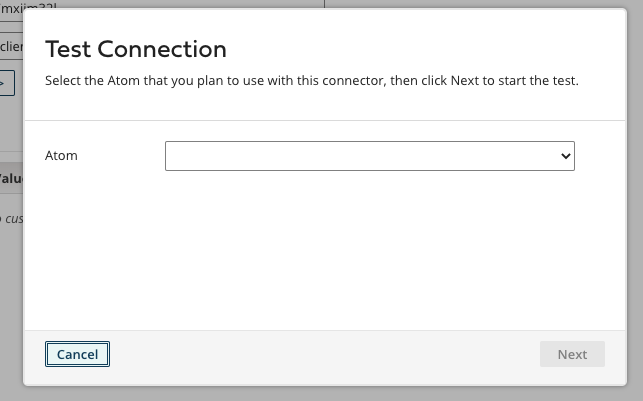Click the partially hidden text field behind dialog top-left
Screen dimensions: 643x401
pos(12,6)
